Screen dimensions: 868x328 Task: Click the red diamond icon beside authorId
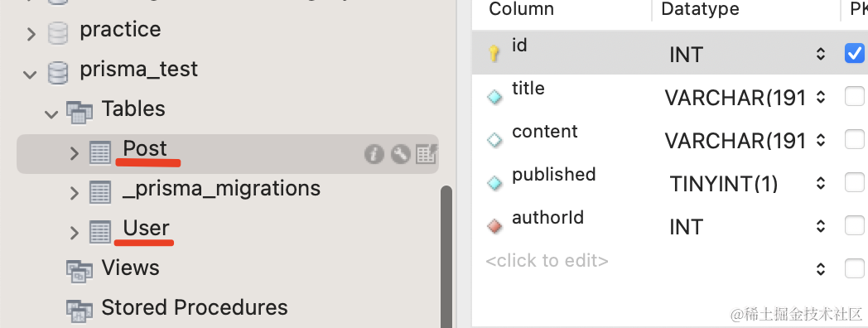(x=494, y=226)
